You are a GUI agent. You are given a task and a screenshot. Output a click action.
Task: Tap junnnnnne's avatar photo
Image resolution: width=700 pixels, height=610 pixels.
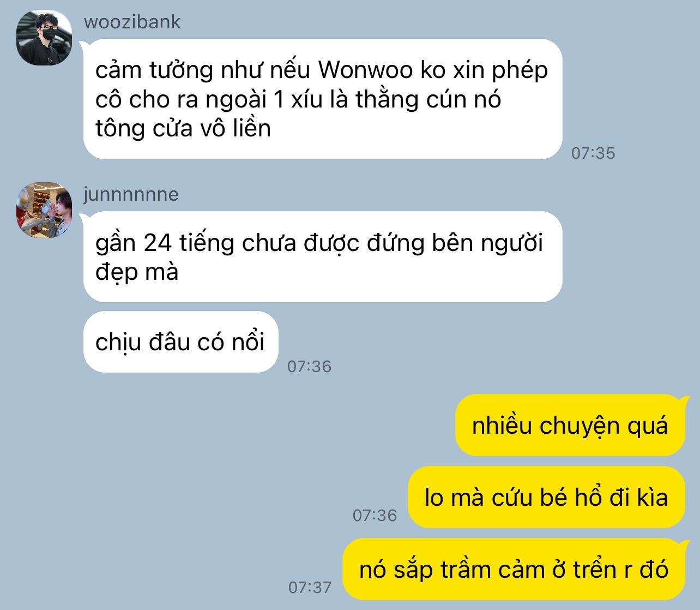tap(44, 210)
